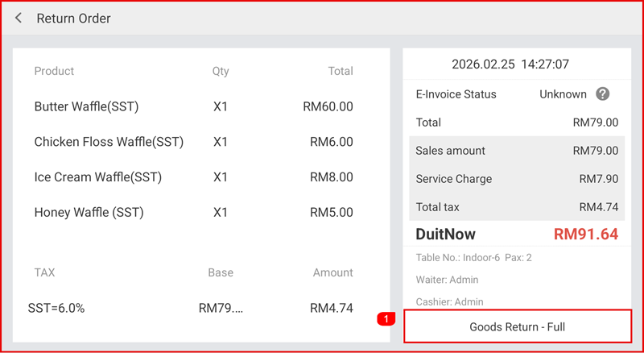Click the Service Charge row
Screen dimensions: 644x353
[x=517, y=179]
